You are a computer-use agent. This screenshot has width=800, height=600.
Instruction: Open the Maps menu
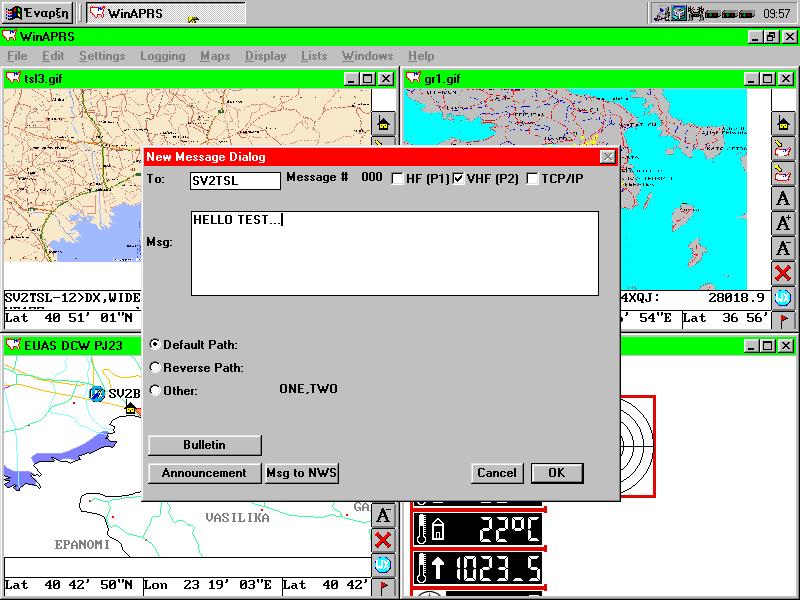215,56
